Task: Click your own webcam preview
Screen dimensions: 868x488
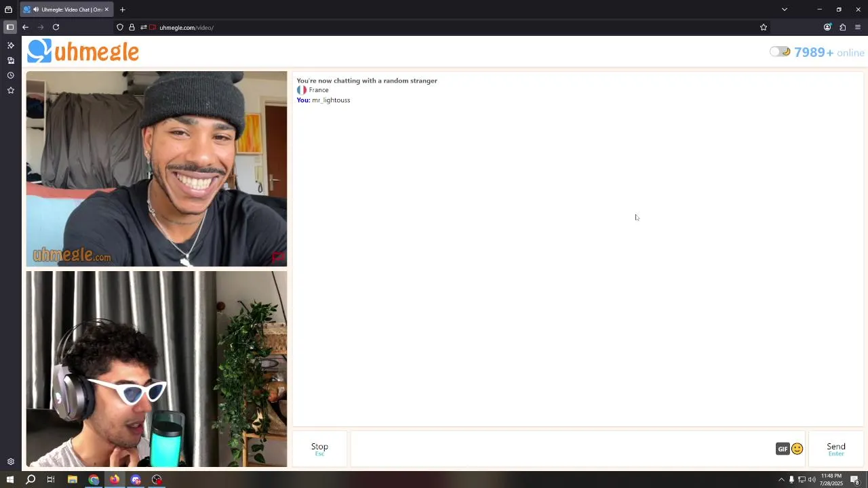Action: click(x=157, y=369)
